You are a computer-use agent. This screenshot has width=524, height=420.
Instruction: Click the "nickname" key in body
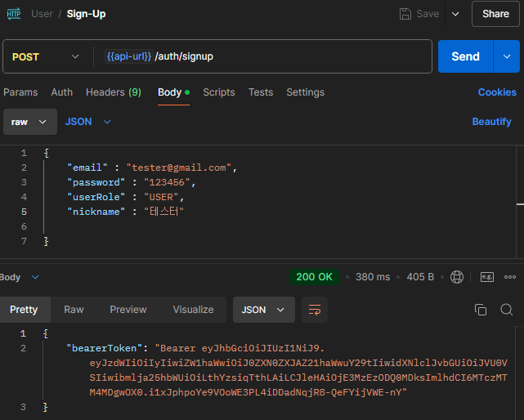(x=96, y=212)
